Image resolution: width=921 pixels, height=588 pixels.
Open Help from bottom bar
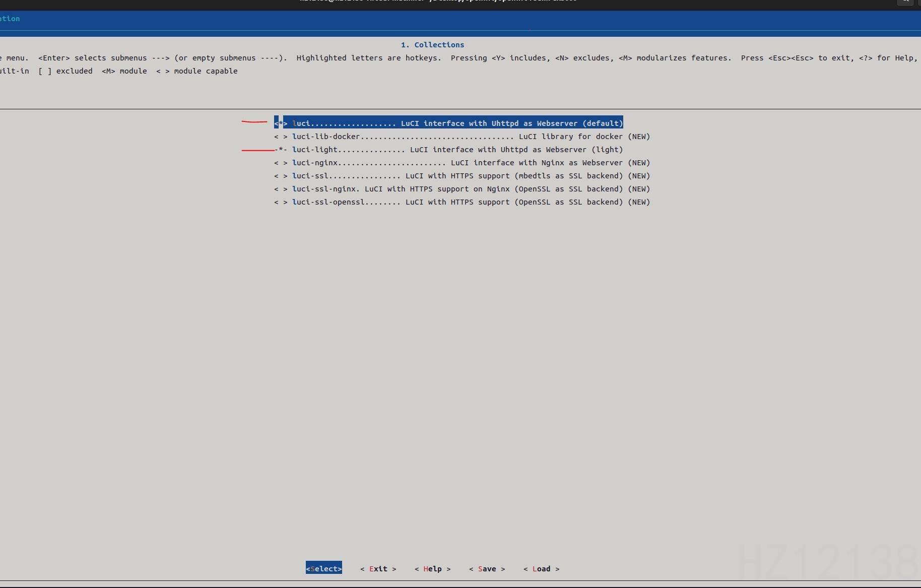(x=433, y=568)
